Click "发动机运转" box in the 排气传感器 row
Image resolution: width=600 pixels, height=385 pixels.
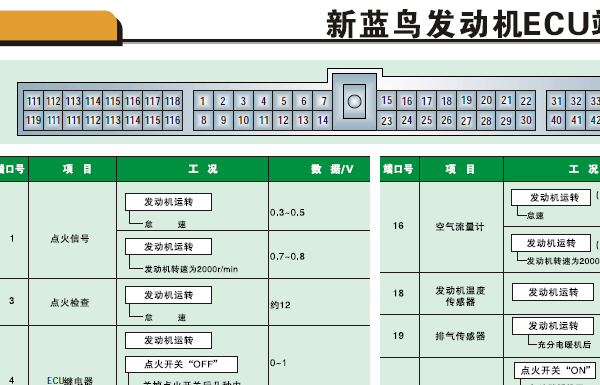[x=553, y=326]
